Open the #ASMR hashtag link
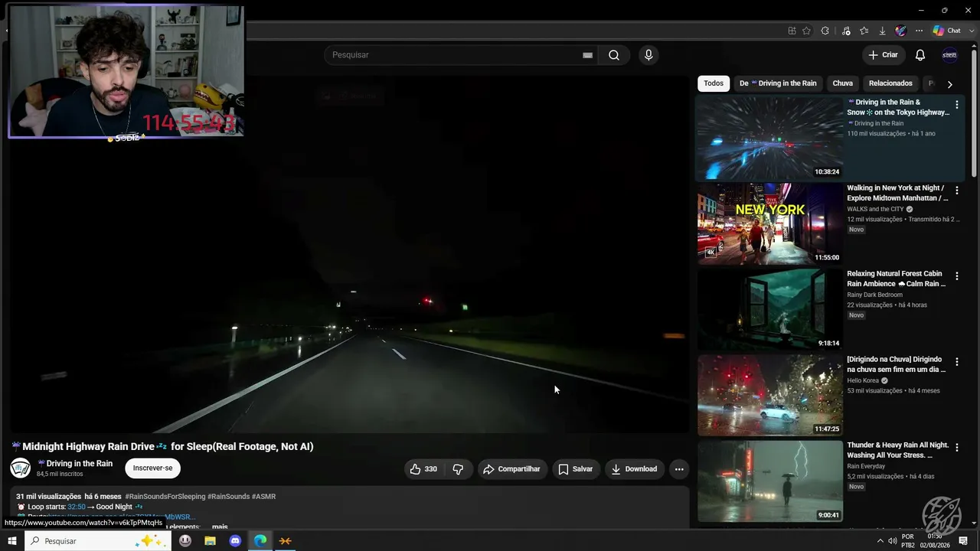The height and width of the screenshot is (551, 980). (x=263, y=497)
